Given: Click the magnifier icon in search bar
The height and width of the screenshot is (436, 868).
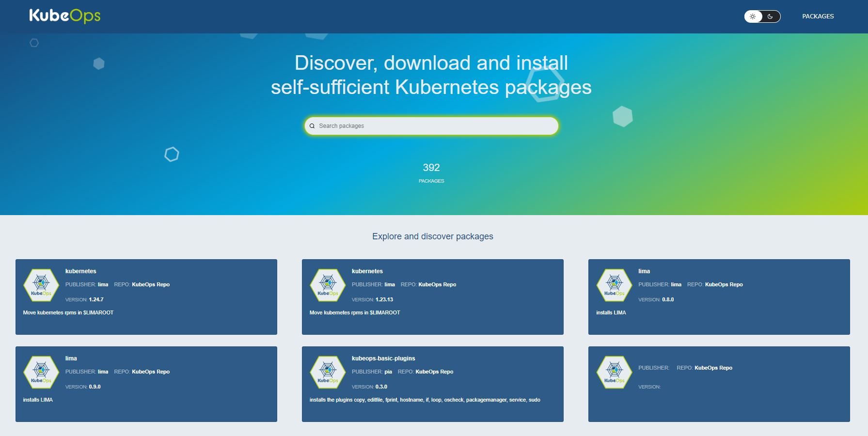Looking at the screenshot, I should coord(312,126).
